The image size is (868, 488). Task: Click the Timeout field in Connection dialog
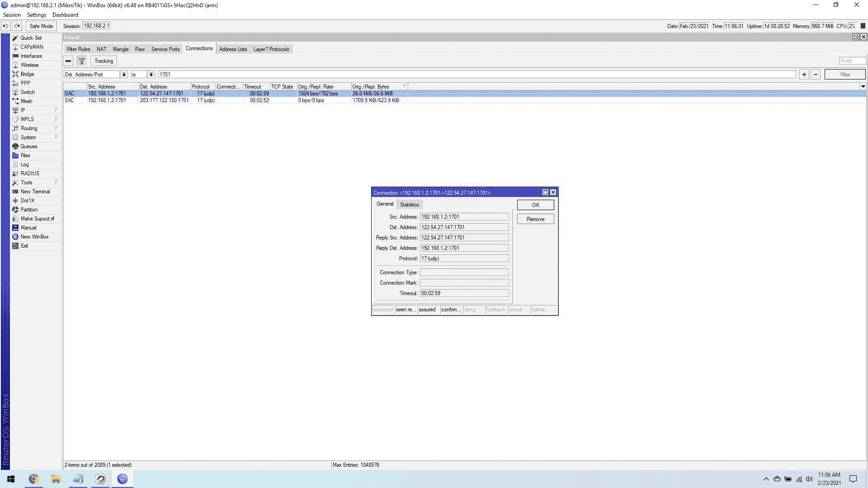pyautogui.click(x=464, y=293)
